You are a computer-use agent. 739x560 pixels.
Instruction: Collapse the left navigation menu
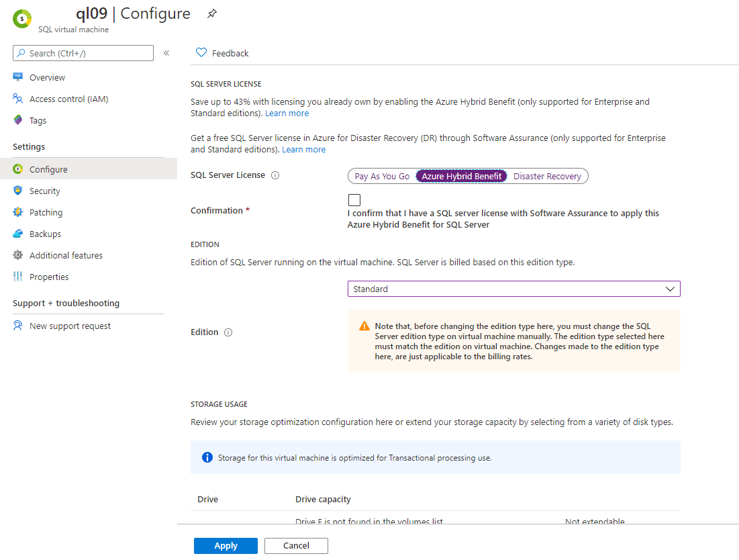pos(166,53)
